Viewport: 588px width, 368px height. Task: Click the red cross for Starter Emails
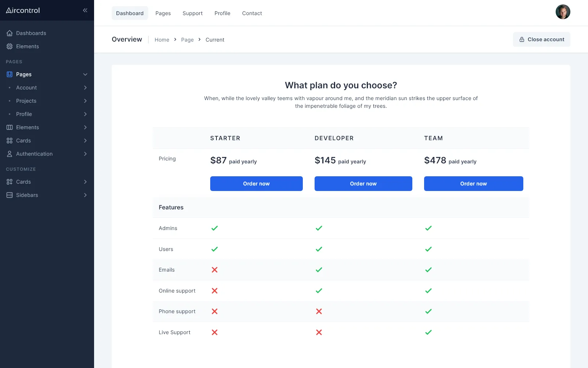click(x=215, y=270)
